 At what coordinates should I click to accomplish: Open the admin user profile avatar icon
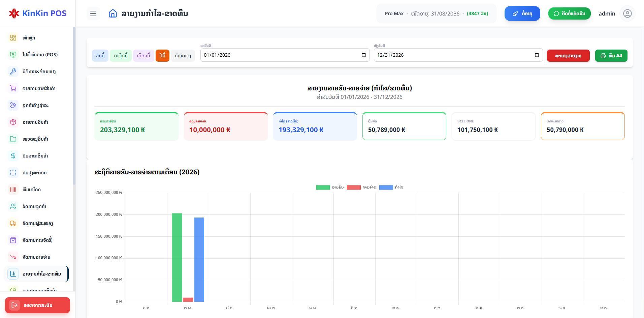[x=627, y=13]
